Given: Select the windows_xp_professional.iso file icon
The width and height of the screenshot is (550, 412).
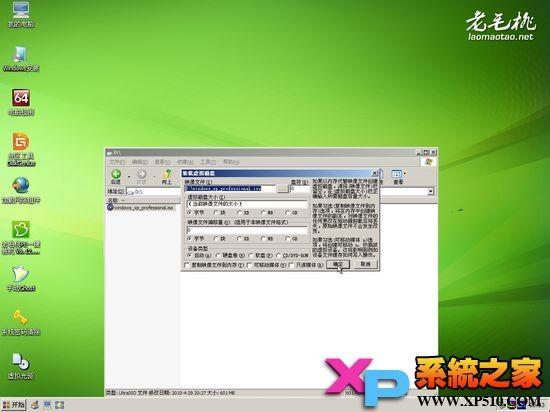Looking at the screenshot, I should (x=111, y=208).
